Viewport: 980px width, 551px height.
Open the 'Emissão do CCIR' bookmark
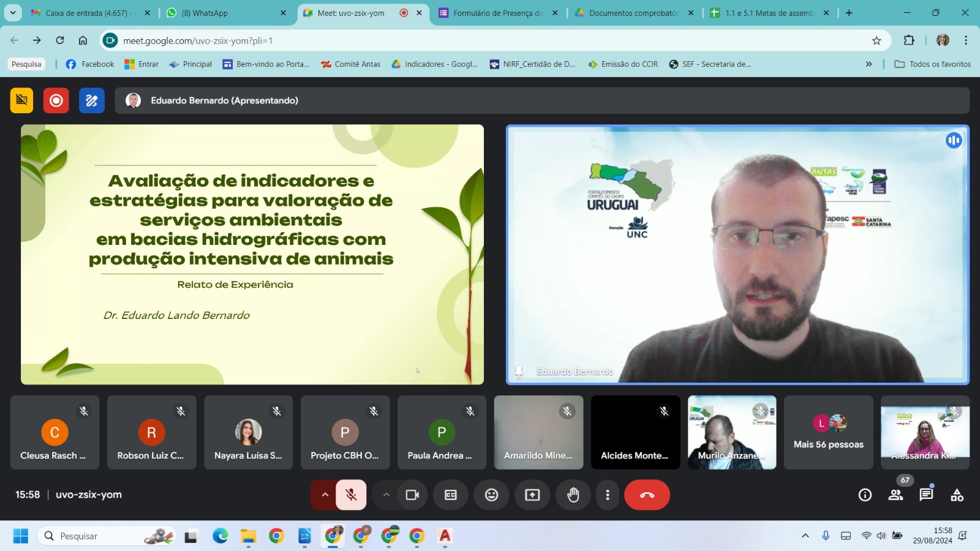(x=623, y=64)
